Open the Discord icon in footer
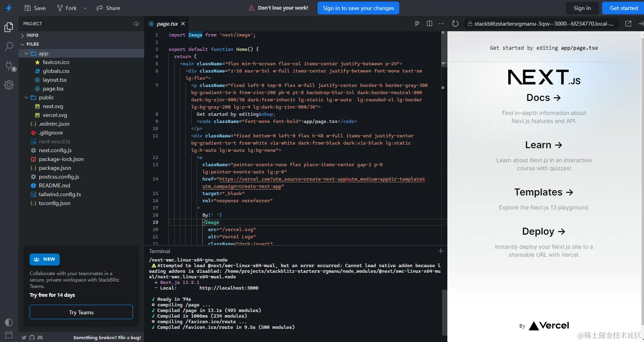 click(x=40, y=338)
